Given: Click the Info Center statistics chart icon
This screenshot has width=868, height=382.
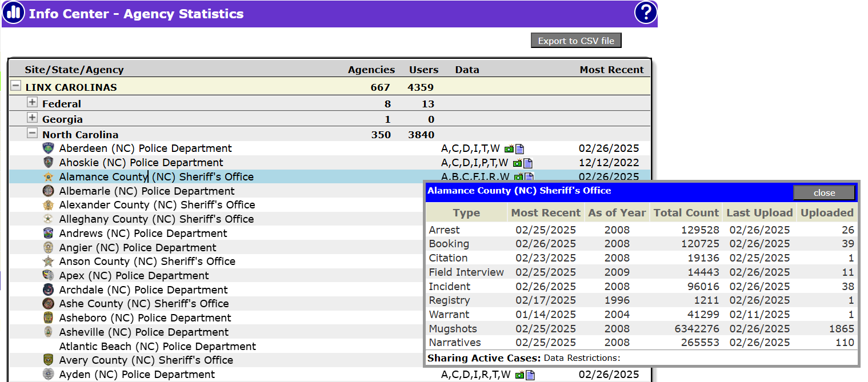Looking at the screenshot, I should tap(14, 13).
